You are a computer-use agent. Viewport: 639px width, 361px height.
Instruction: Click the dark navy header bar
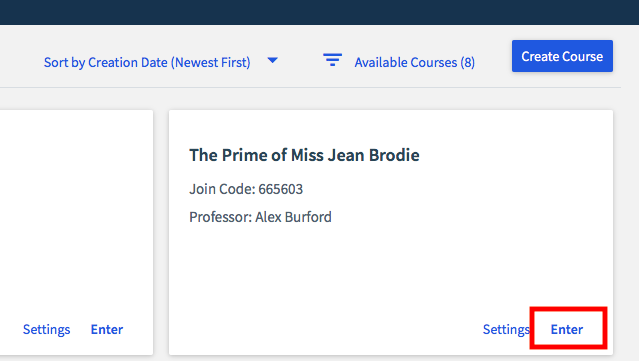(320, 12)
